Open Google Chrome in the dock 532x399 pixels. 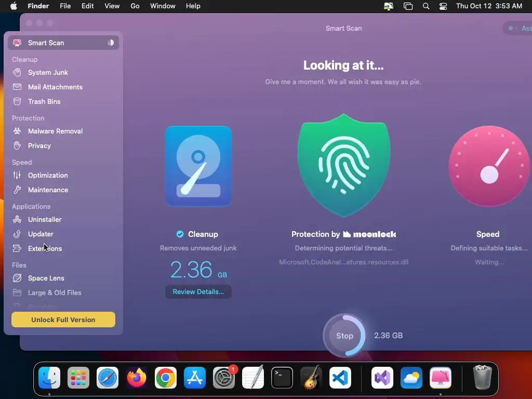coord(166,378)
